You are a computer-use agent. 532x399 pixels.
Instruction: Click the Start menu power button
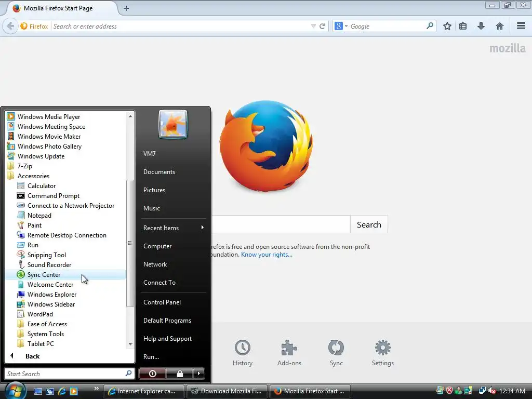[x=152, y=374]
